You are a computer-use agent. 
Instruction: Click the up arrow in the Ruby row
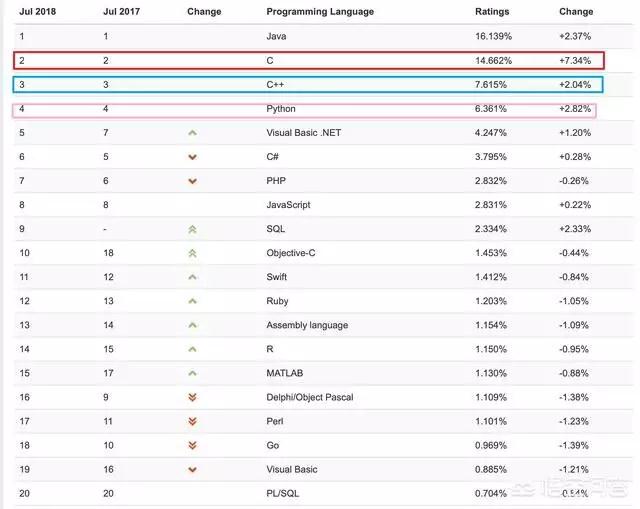pyautogui.click(x=193, y=301)
